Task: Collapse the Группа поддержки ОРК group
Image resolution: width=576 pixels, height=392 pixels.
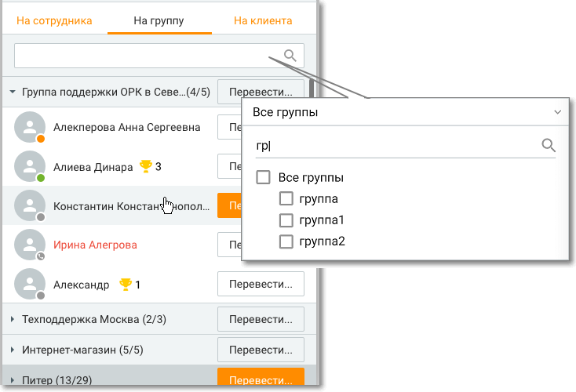Action: point(13,92)
